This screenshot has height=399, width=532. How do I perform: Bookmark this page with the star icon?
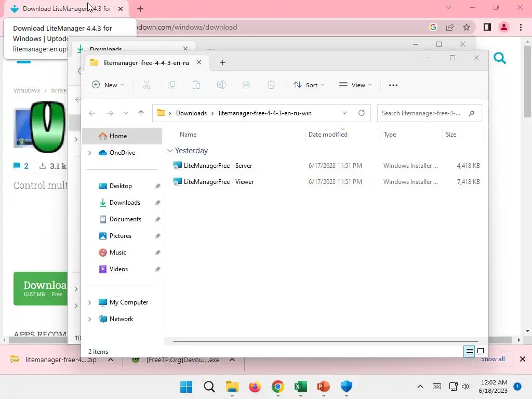[x=467, y=27]
